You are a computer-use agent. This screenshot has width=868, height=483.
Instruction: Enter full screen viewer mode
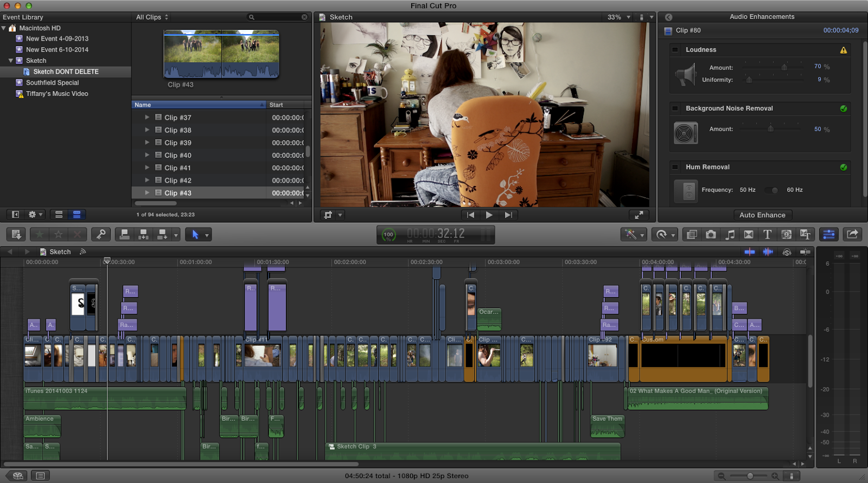click(639, 215)
